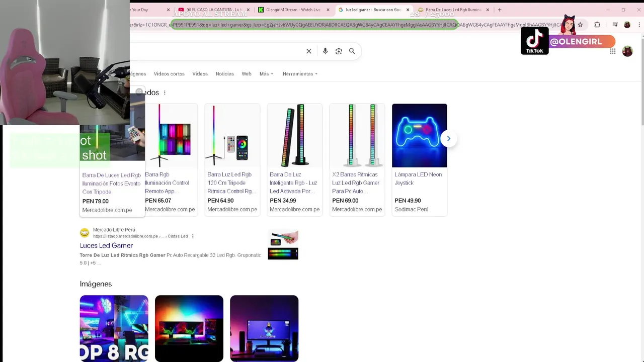The width and height of the screenshot is (644, 362).
Task: Open 'X2 Barras Rítmicas' product image
Action: pyautogui.click(x=357, y=135)
